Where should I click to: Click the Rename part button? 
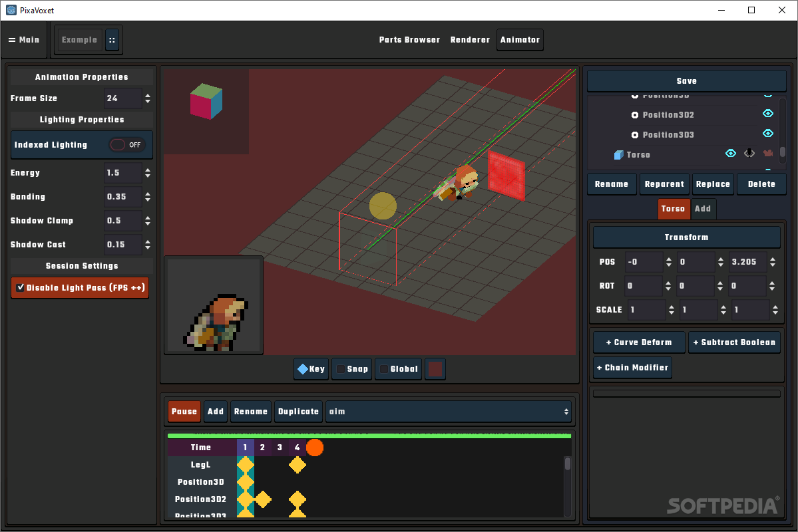611,184
